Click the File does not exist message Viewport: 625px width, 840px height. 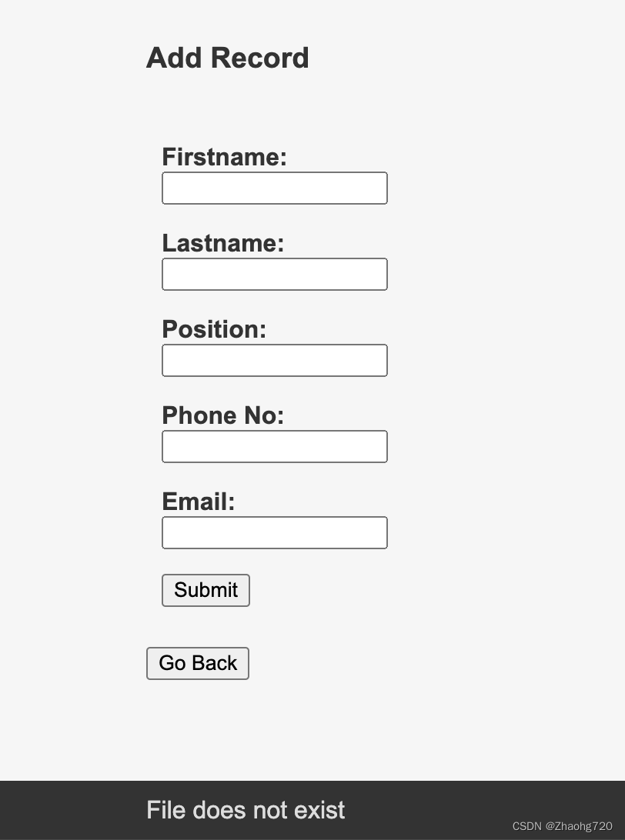[x=246, y=810]
